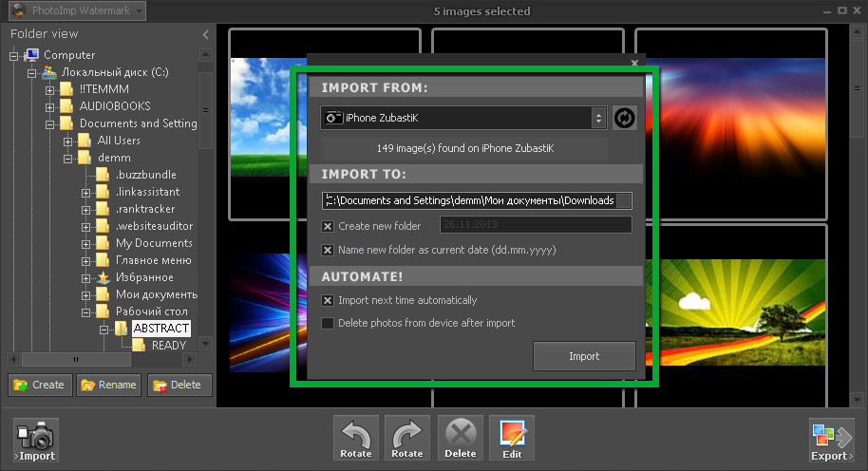Browse for destination folder with path-field button

tap(624, 201)
